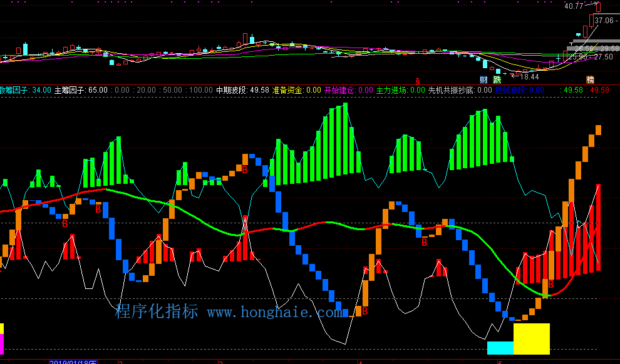Image resolution: width=620 pixels, height=364 pixels.
Task: Click the 开始建仓 magenta indicator label
Action: point(339,90)
